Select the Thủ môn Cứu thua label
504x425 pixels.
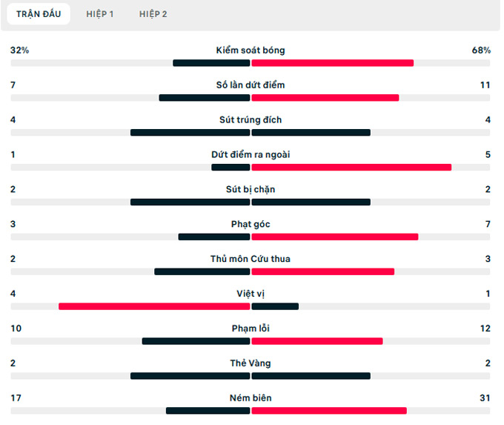click(251, 259)
